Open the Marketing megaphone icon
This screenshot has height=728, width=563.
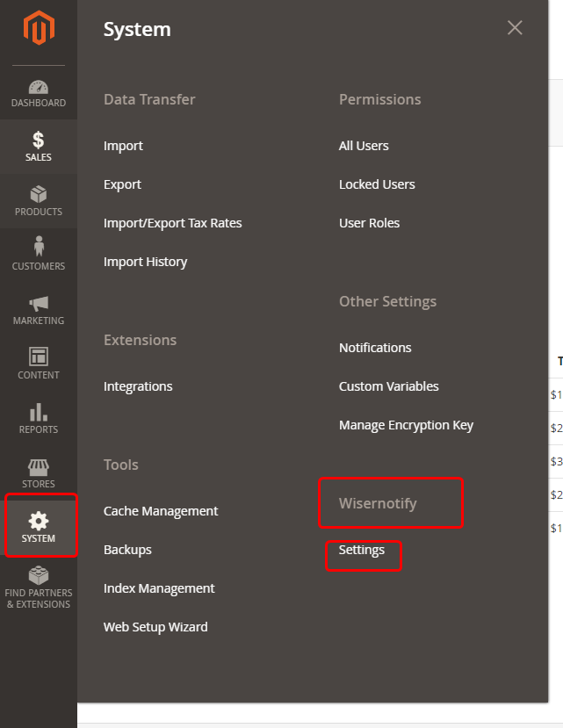click(39, 304)
